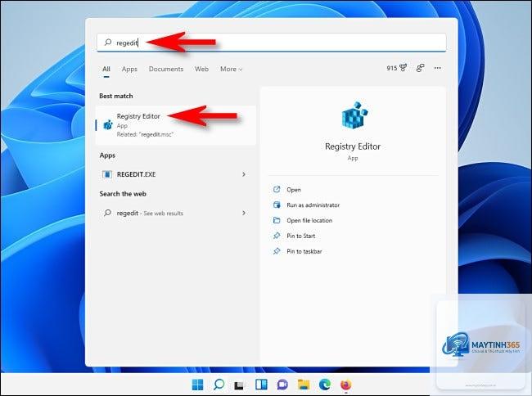The width and height of the screenshot is (532, 396).
Task: Launch Microsoft Edge from the taskbar
Action: (x=325, y=385)
